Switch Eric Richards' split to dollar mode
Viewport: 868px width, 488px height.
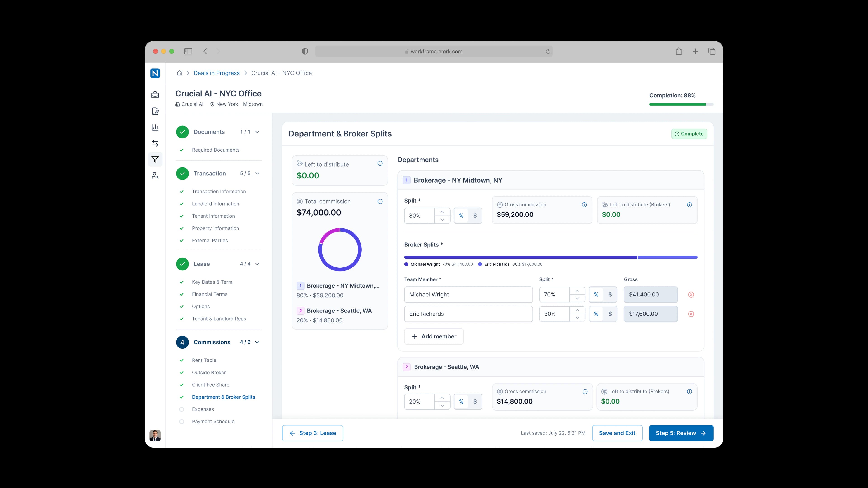[610, 314]
